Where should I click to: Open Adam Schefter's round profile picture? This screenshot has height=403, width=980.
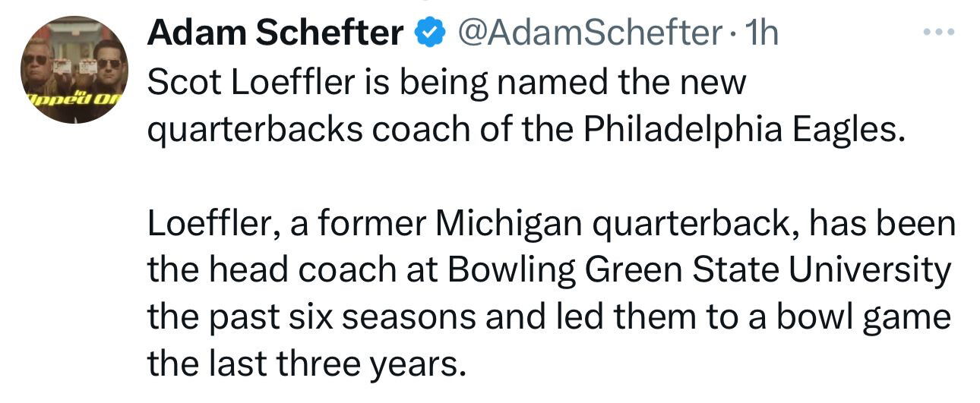tap(73, 69)
